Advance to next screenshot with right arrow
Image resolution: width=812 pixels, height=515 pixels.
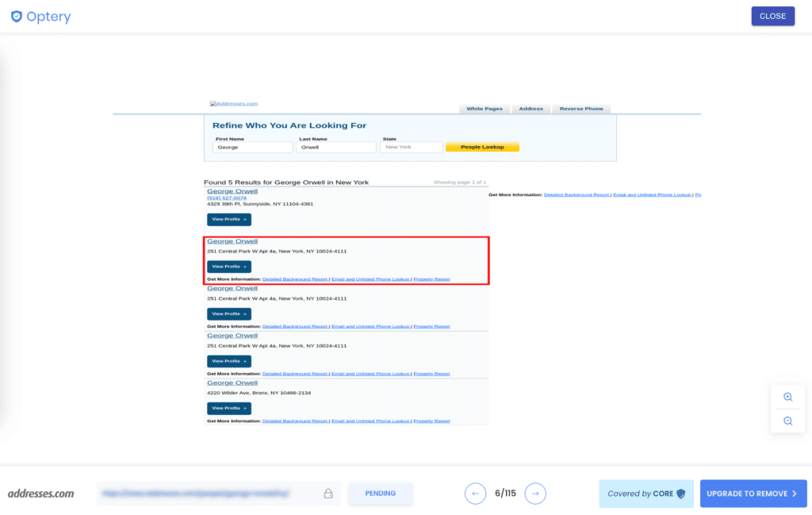click(x=535, y=494)
